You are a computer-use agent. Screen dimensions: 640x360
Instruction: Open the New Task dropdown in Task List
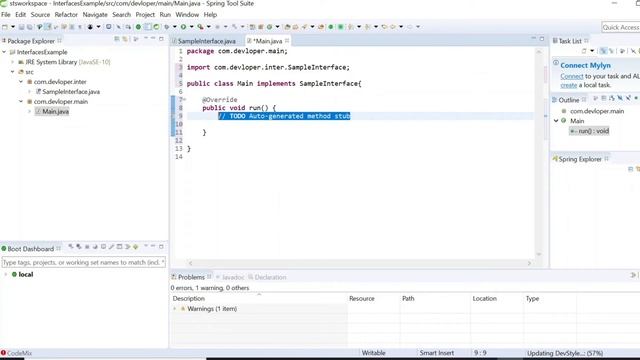pos(592,51)
